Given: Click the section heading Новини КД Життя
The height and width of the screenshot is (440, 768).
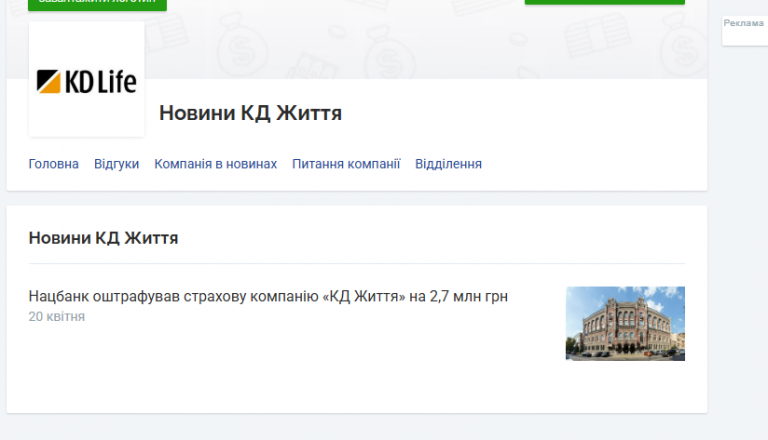Looking at the screenshot, I should pyautogui.click(x=103, y=238).
